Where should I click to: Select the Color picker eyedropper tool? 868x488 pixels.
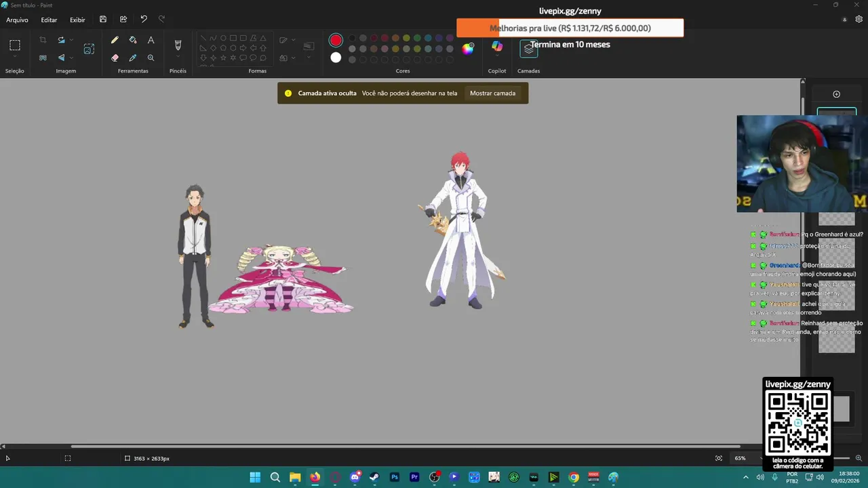point(133,58)
